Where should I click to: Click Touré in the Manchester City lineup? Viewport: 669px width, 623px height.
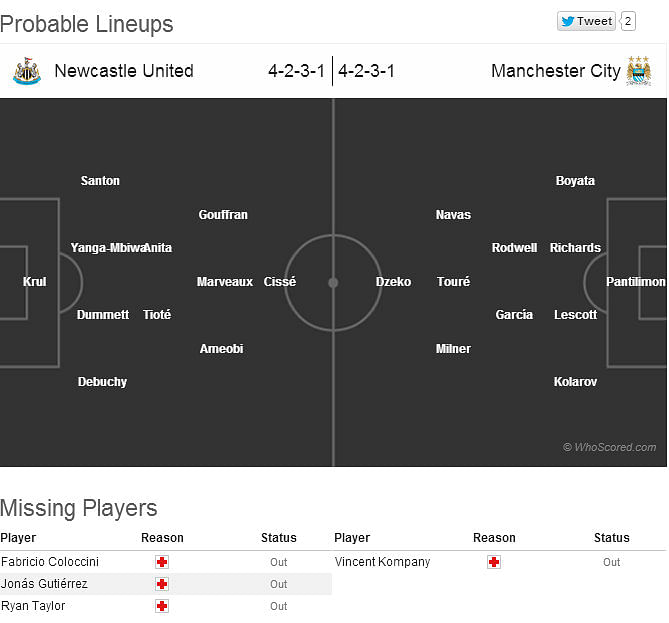(x=454, y=282)
